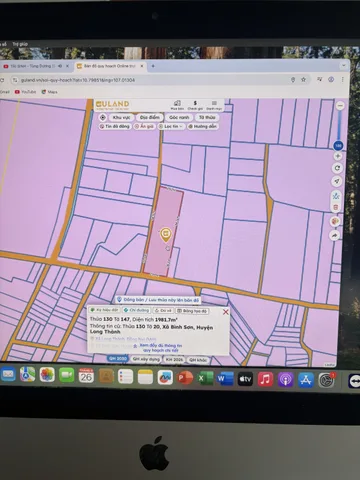Open the Bảng tọa độ coordinate table
360x480 pixels.
tap(192, 311)
